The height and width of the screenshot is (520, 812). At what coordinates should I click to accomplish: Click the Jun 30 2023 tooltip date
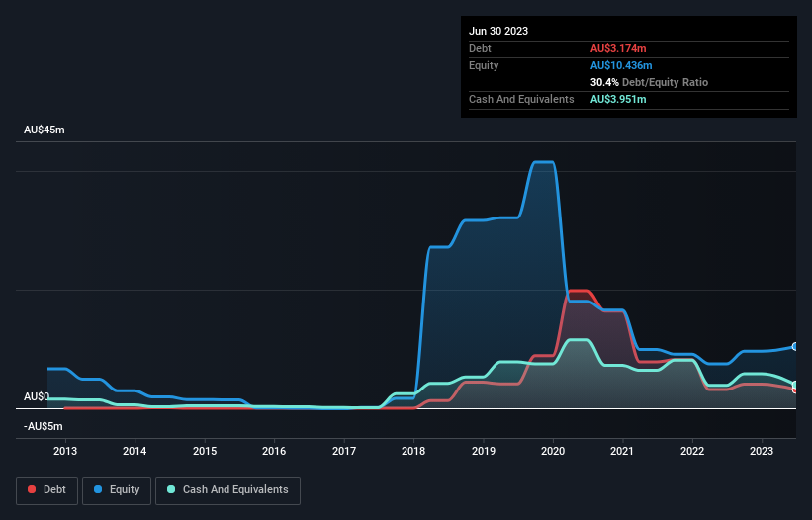pos(498,31)
